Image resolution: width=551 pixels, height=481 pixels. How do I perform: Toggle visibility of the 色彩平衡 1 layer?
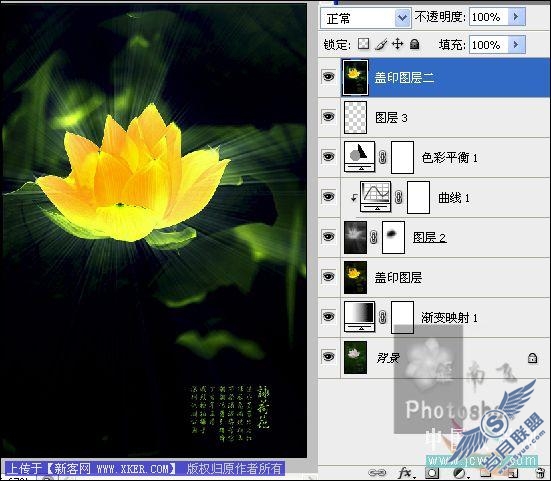(329, 156)
